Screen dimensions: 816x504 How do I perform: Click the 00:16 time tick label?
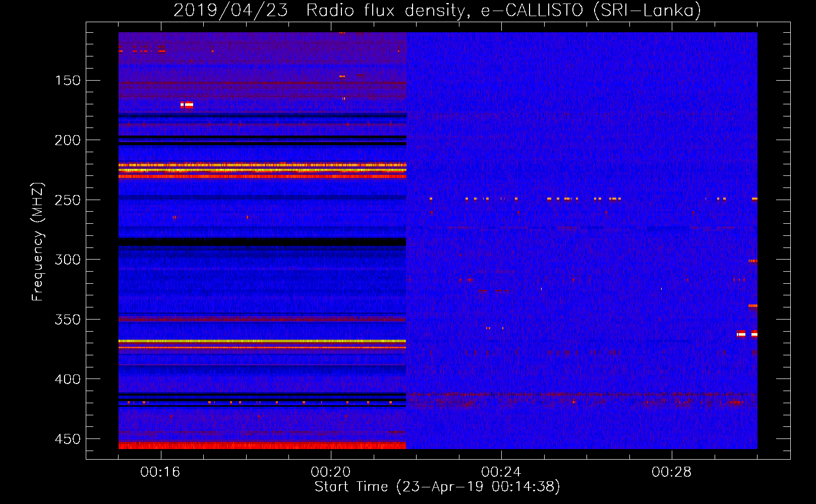click(x=160, y=472)
